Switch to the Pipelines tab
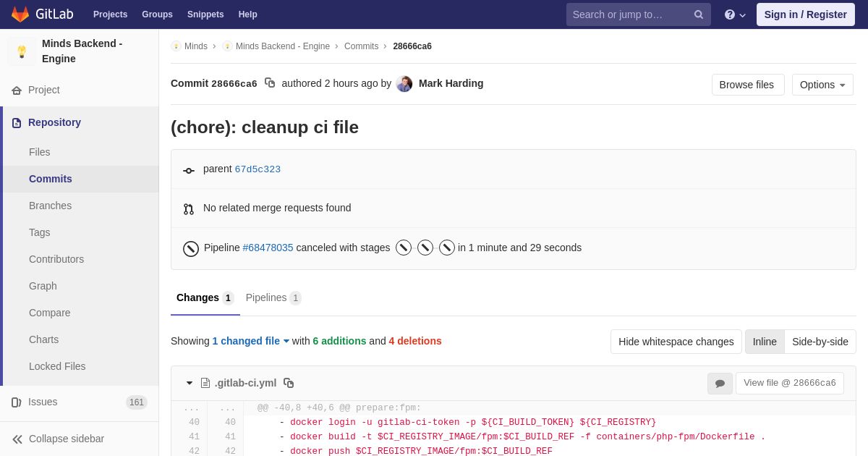The width and height of the screenshot is (868, 456). (273, 297)
